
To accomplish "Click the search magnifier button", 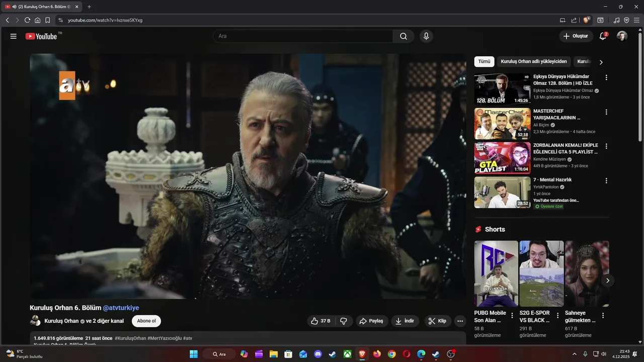I will tap(404, 36).
